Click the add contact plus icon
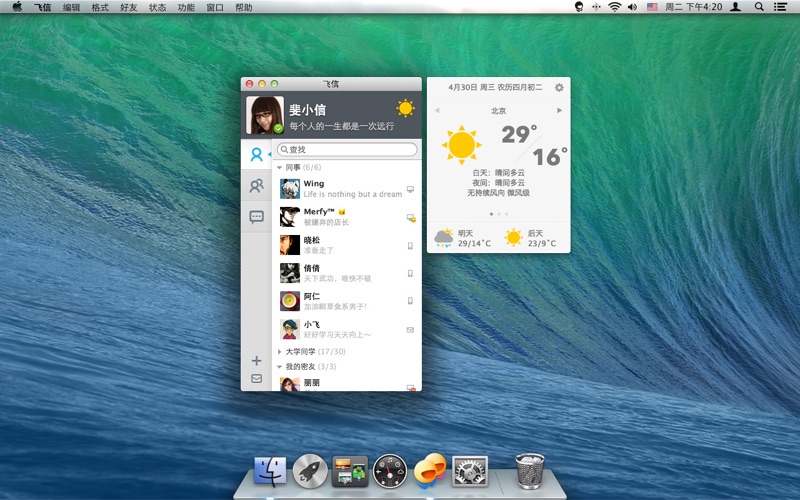The image size is (800, 500). [x=256, y=360]
